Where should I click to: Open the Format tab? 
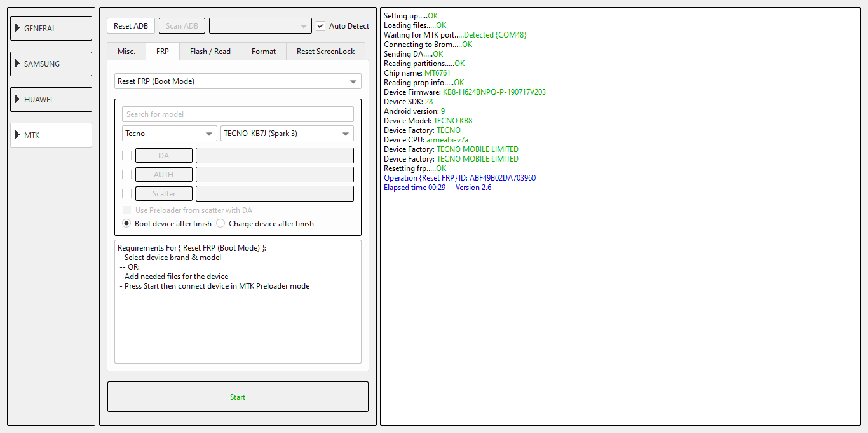[x=263, y=52]
